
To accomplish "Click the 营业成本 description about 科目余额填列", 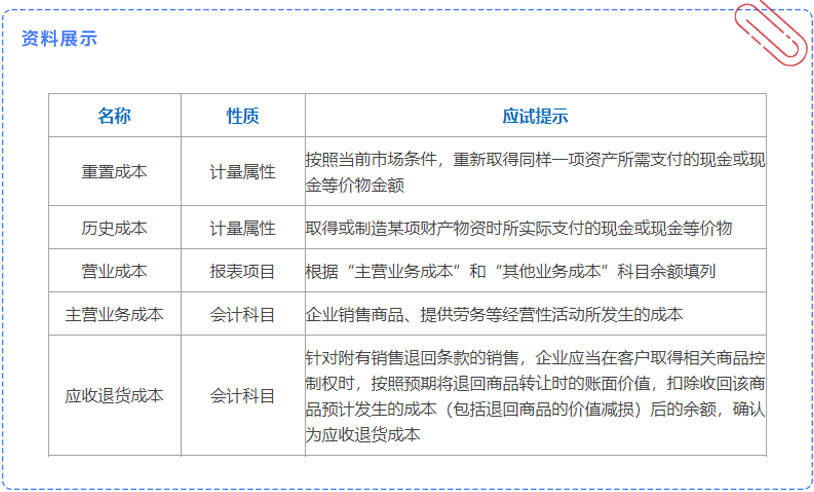I will (x=510, y=271).
